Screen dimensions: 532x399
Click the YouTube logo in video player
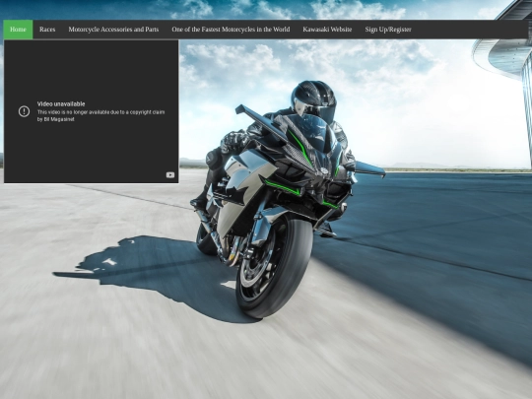tap(170, 174)
